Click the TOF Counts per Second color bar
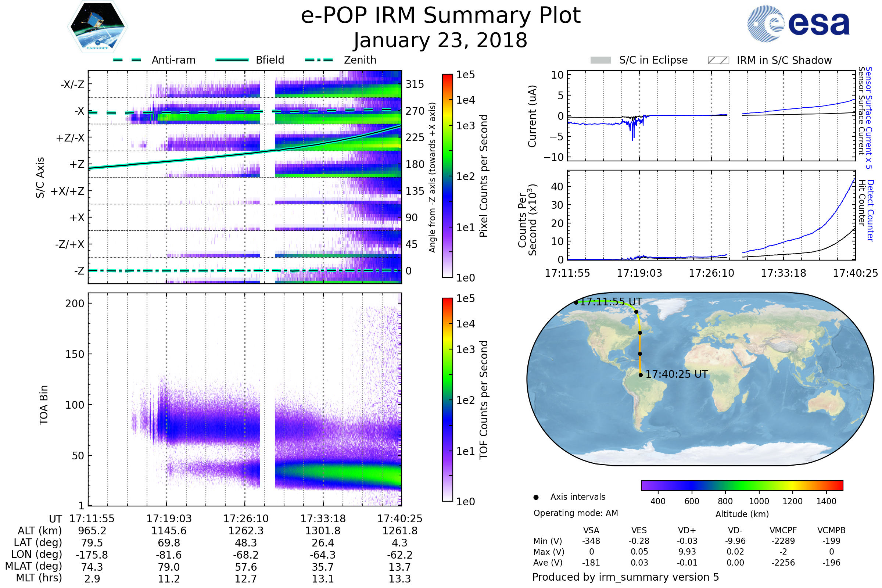The image size is (882, 588). (447, 399)
